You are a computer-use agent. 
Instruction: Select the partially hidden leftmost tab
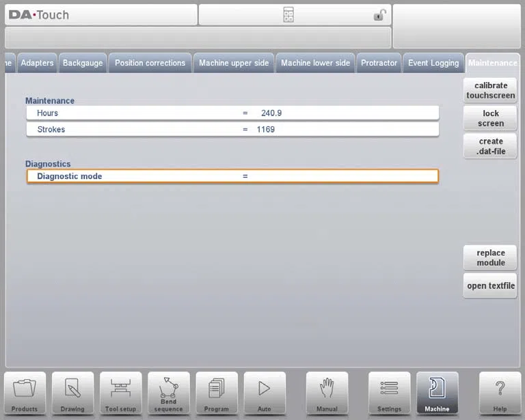pos(10,63)
